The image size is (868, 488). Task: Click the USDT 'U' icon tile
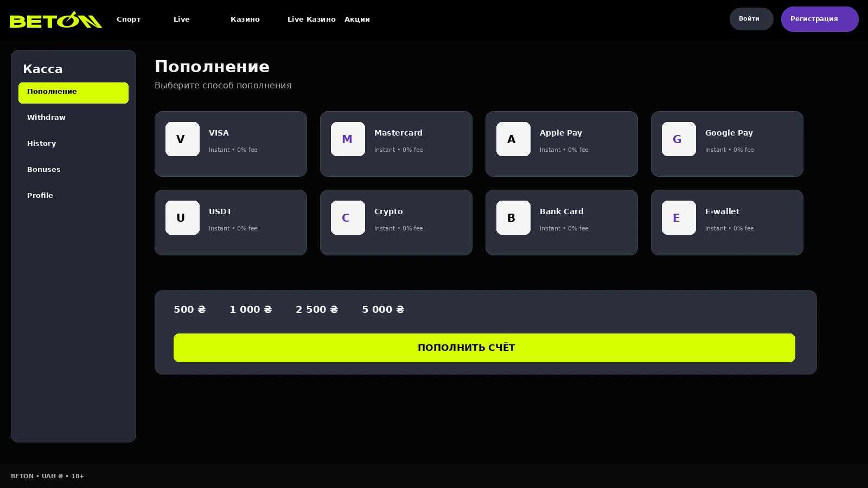pyautogui.click(x=182, y=217)
